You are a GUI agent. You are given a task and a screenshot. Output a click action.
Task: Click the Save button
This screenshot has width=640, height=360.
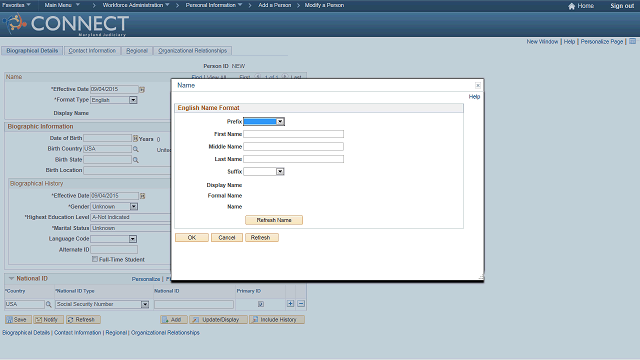pos(18,320)
